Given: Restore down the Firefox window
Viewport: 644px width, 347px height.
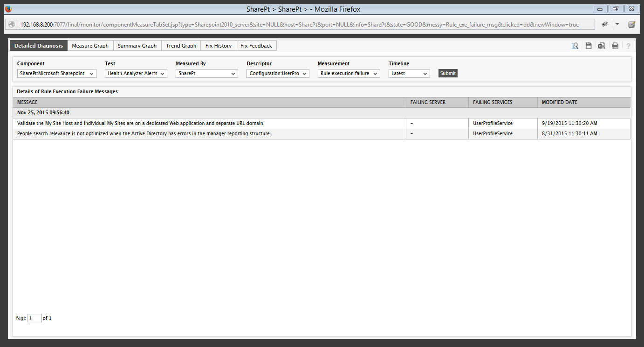Looking at the screenshot, I should [x=616, y=9].
